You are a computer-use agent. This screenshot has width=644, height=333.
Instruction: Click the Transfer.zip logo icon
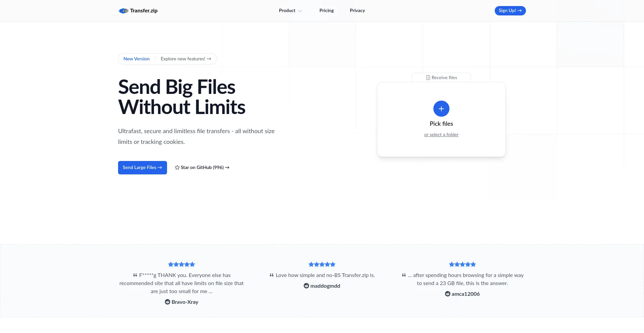[x=123, y=11]
